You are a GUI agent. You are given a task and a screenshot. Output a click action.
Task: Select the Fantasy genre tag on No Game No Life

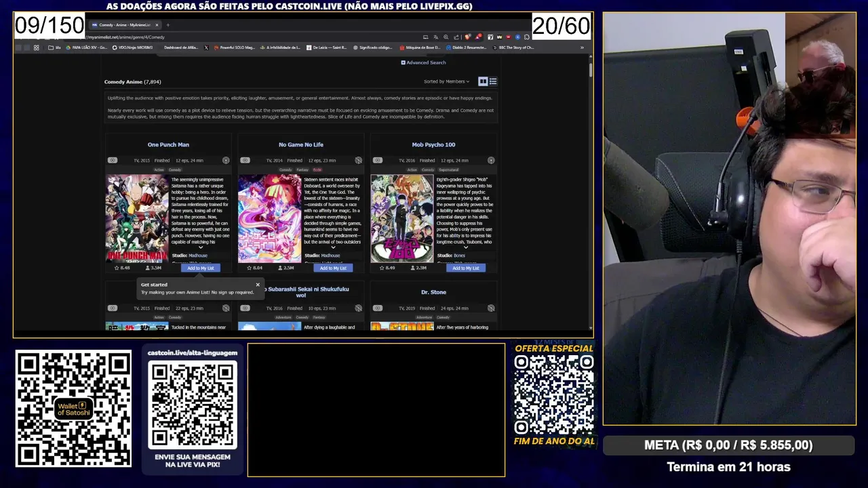[302, 169]
